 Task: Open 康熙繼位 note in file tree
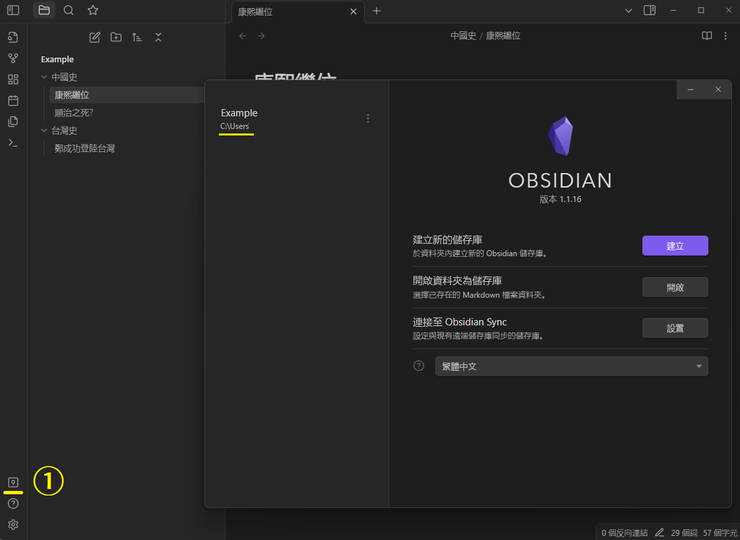(127, 95)
